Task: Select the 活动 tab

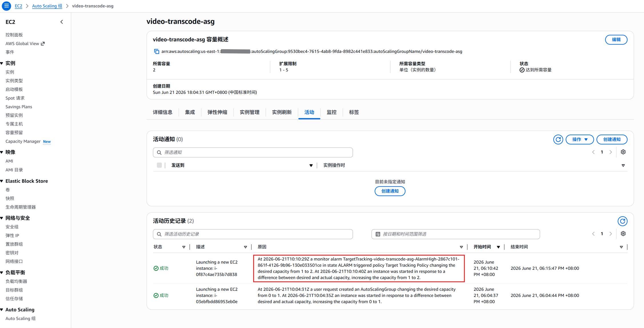Action: coord(309,112)
